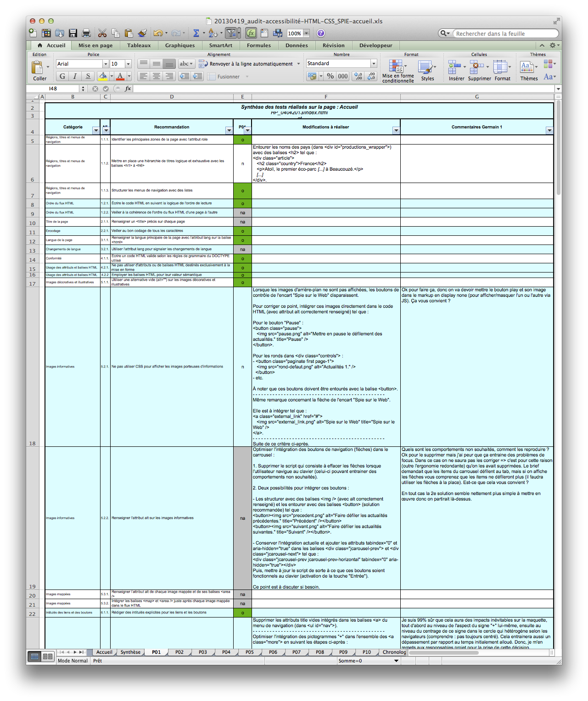This screenshot has height=701, width=588.
Task: Click the printer icon
Action: click(86, 33)
